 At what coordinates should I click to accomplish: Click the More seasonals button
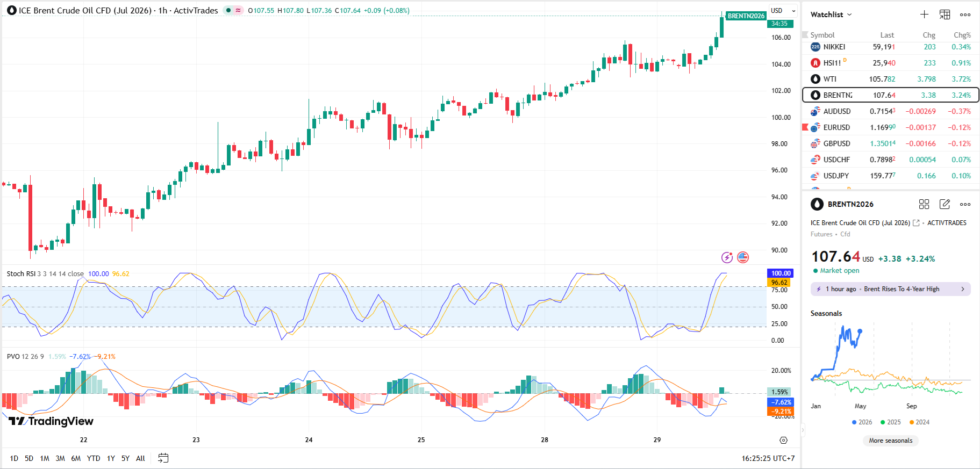click(x=891, y=441)
